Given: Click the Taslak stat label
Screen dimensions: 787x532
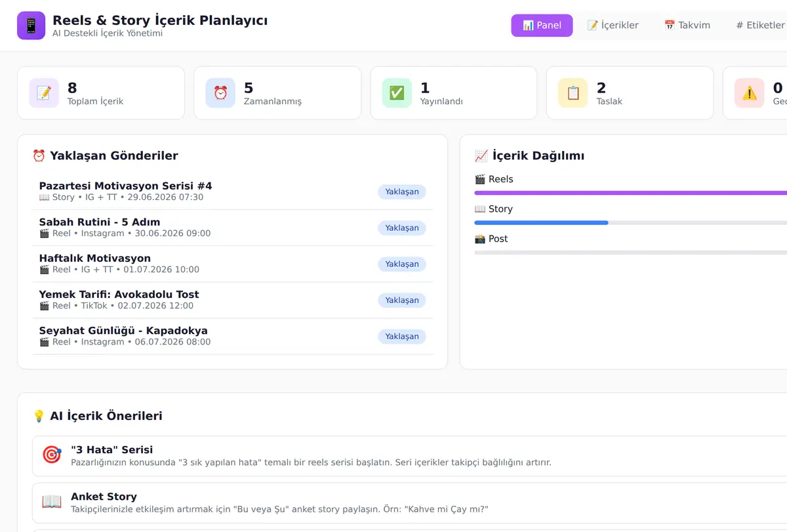Looking at the screenshot, I should tap(609, 102).
